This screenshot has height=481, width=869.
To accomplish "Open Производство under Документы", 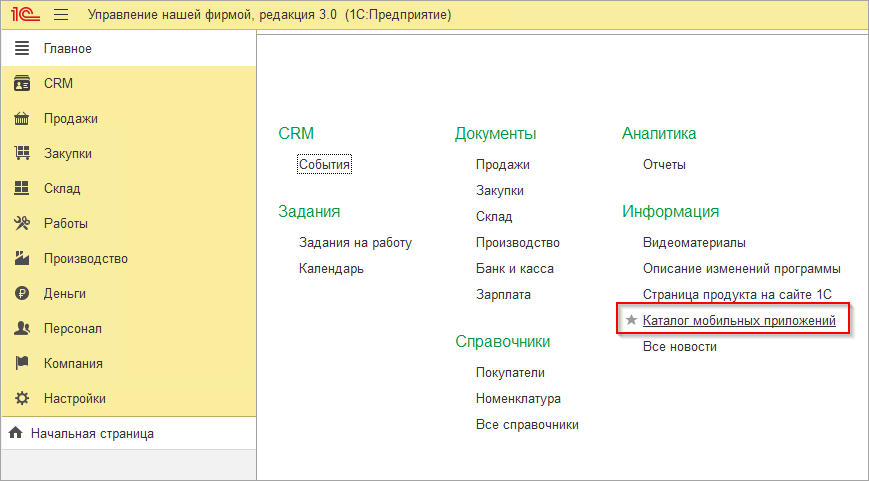I will point(518,243).
